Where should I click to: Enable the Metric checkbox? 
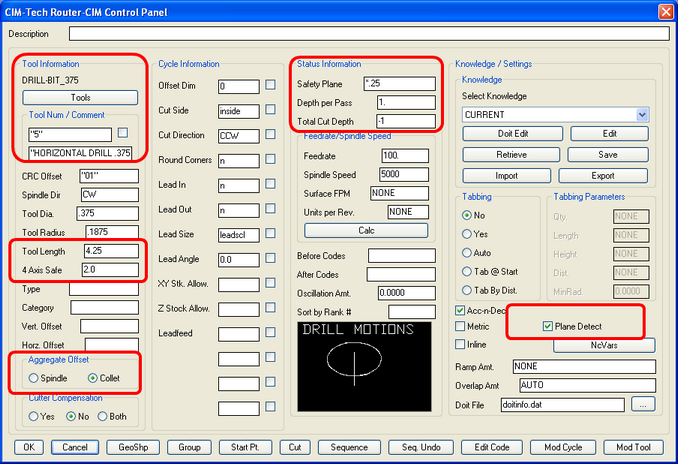click(x=460, y=326)
